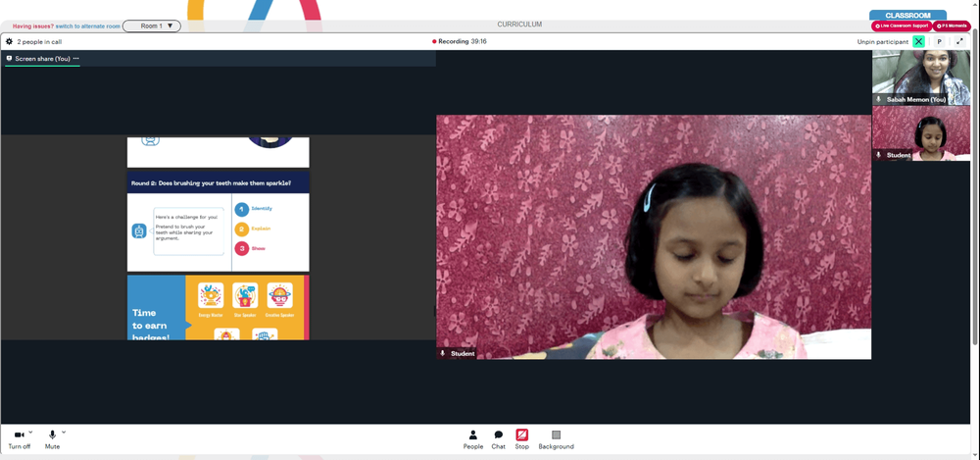Click the pinned Student main video
980x460 pixels.
point(654,236)
